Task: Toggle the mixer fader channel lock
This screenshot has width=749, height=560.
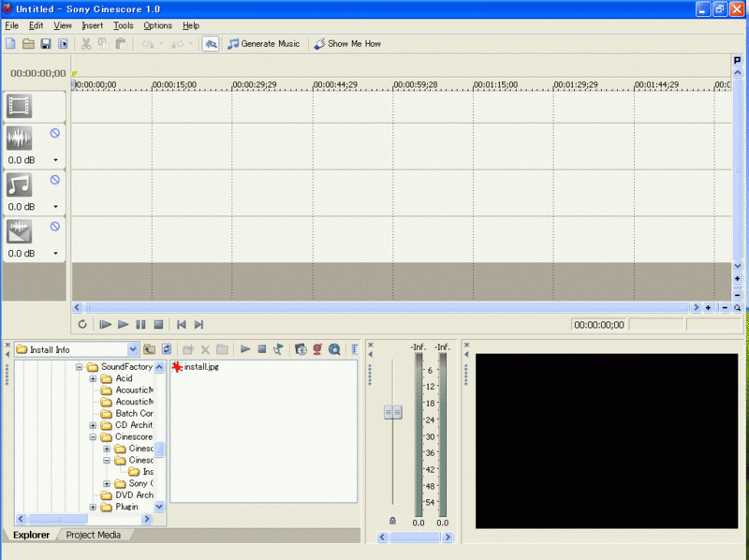Action: click(x=392, y=521)
